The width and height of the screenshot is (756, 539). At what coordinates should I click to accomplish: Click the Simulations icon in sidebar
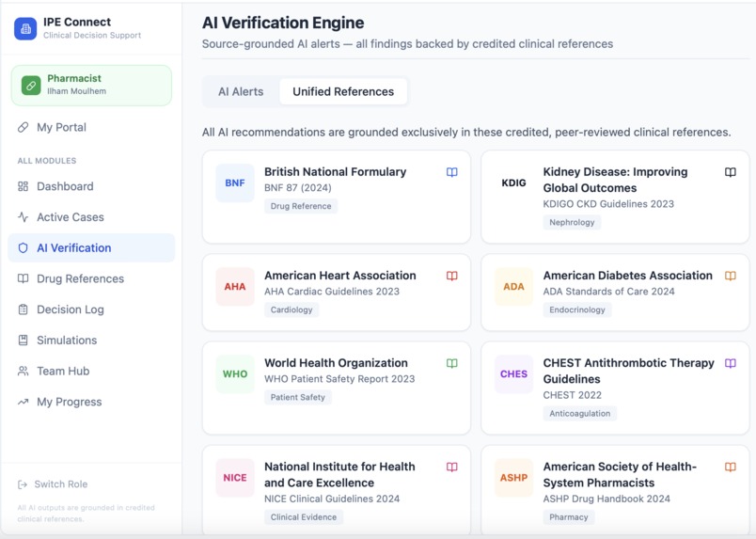[23, 341]
